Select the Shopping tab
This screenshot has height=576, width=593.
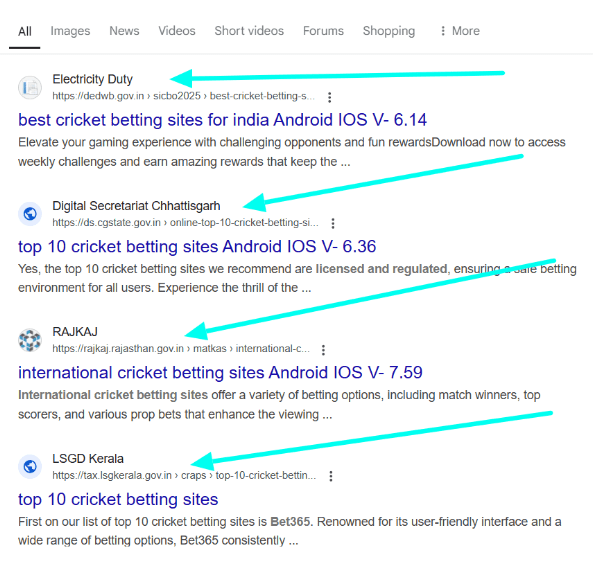[x=389, y=31]
